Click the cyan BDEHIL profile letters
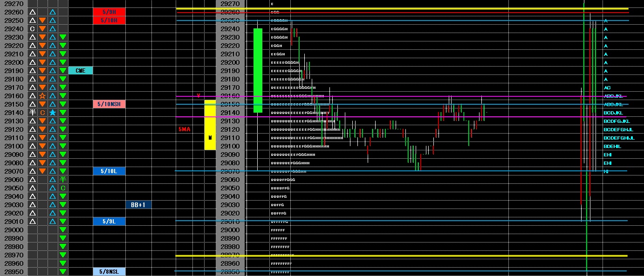 click(612, 146)
